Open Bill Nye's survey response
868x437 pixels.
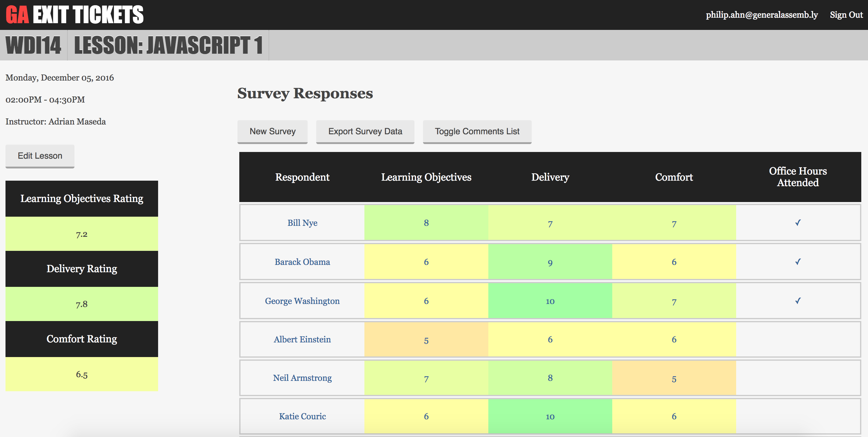302,223
